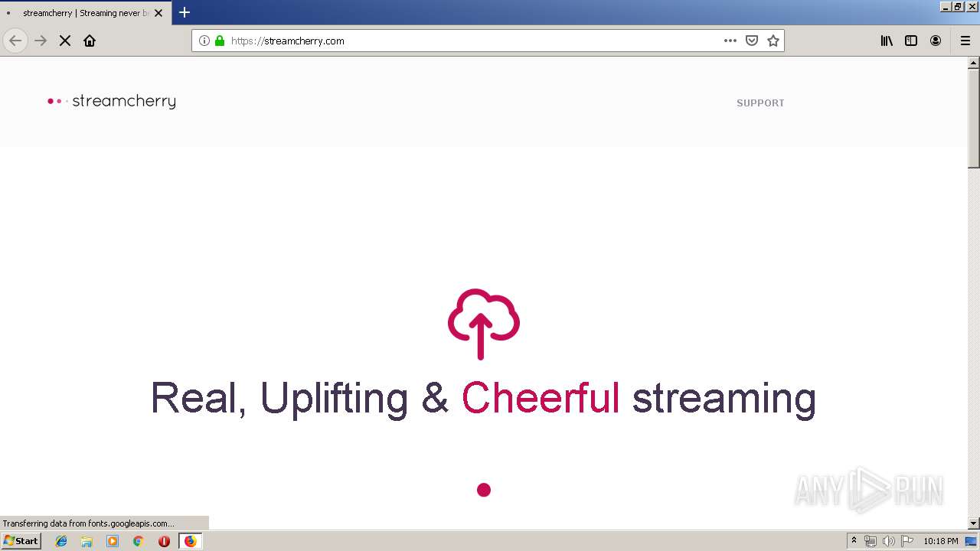Click the 10:18 PM clock
Image resolution: width=980 pixels, height=551 pixels.
pos(941,541)
